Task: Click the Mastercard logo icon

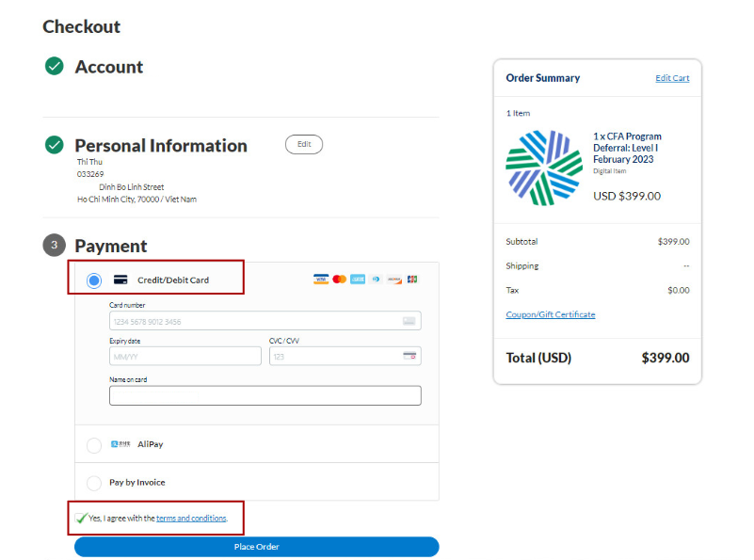Action: click(340, 280)
